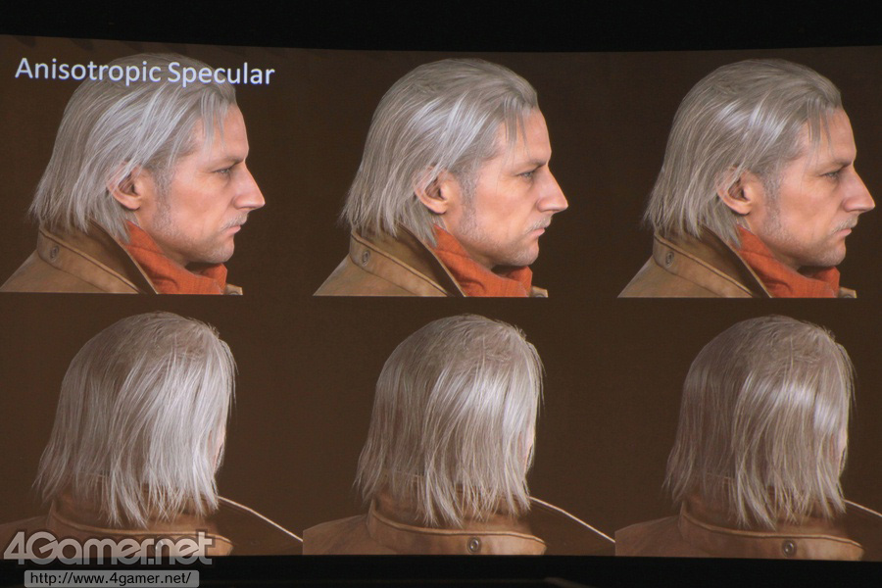The height and width of the screenshot is (588, 882).
Task: Select the top-left side-profile head render
Action: [x=132, y=173]
